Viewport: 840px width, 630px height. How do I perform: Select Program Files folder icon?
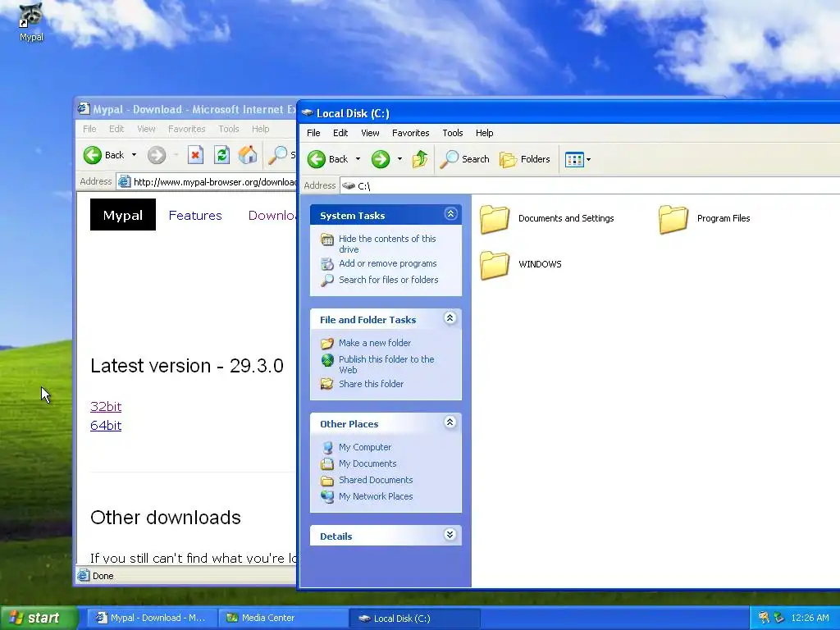point(673,218)
